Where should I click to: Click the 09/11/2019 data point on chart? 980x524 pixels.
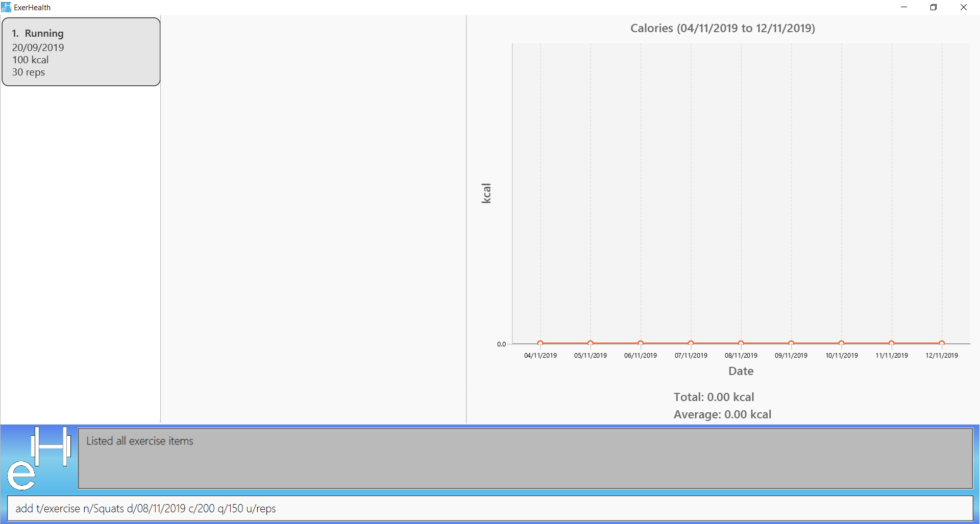[x=791, y=343]
